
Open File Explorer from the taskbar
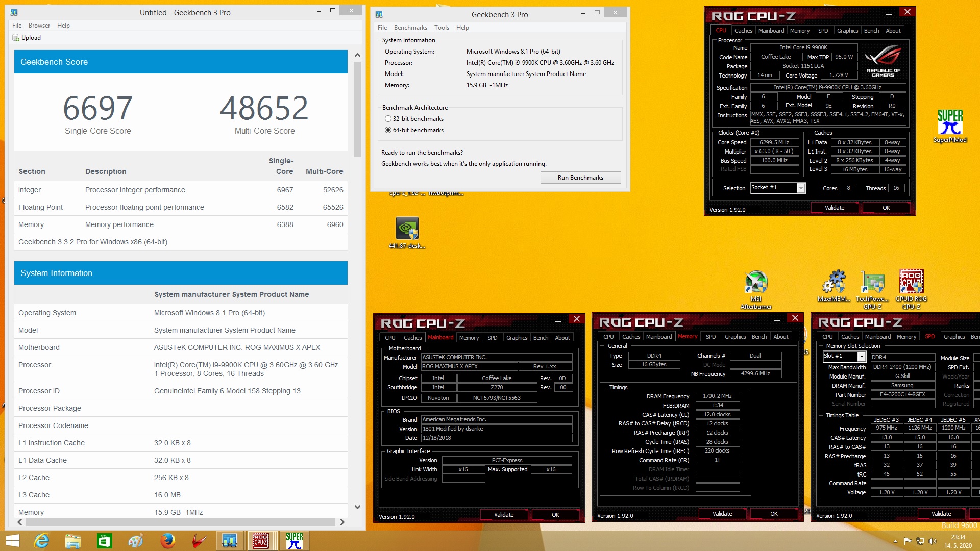coord(73,541)
